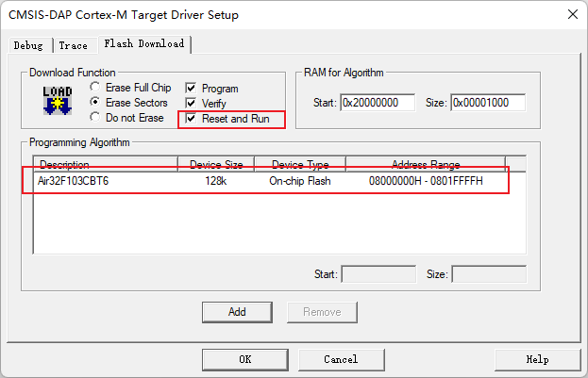Open the Trace tab
The image size is (588, 378).
(73, 45)
